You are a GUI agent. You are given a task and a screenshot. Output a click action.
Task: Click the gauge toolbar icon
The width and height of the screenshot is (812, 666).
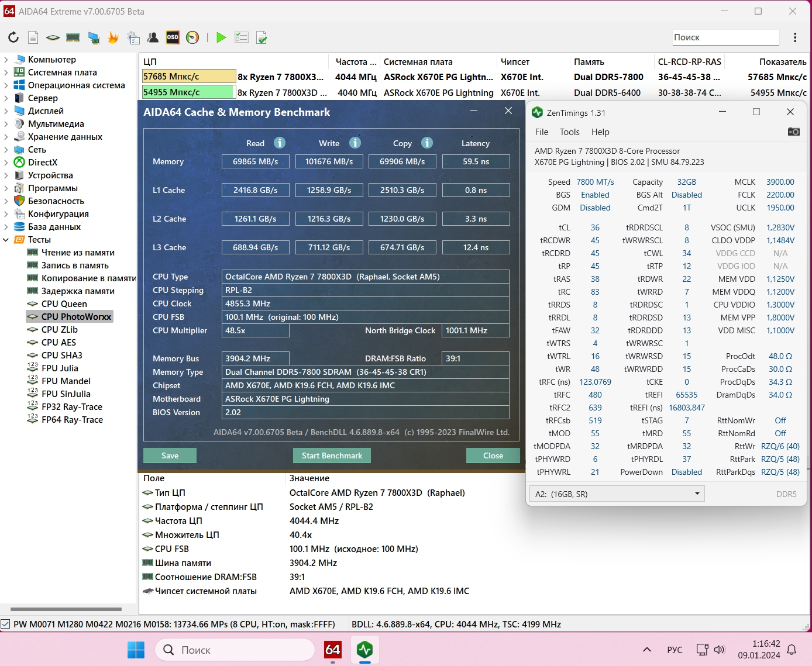pyautogui.click(x=192, y=37)
